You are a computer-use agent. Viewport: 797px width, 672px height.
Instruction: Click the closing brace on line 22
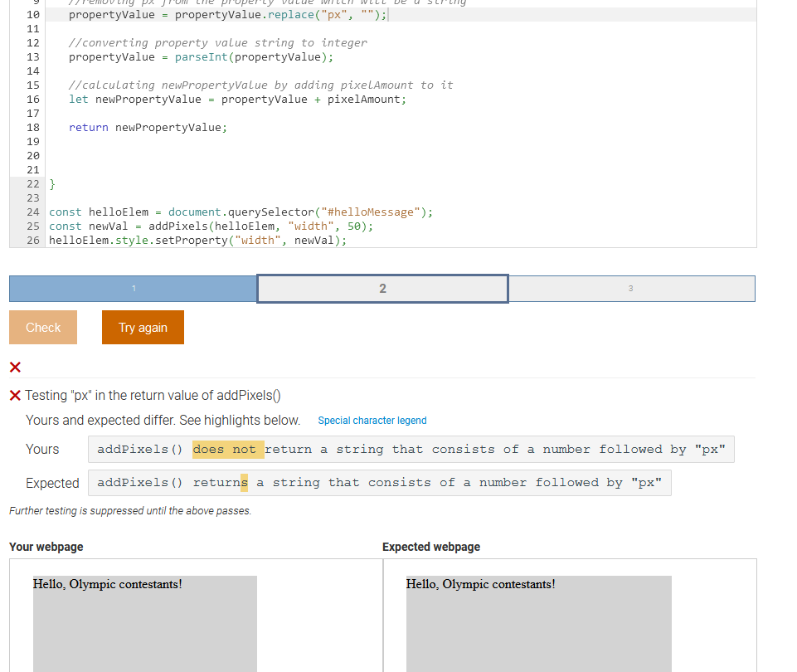coord(51,183)
